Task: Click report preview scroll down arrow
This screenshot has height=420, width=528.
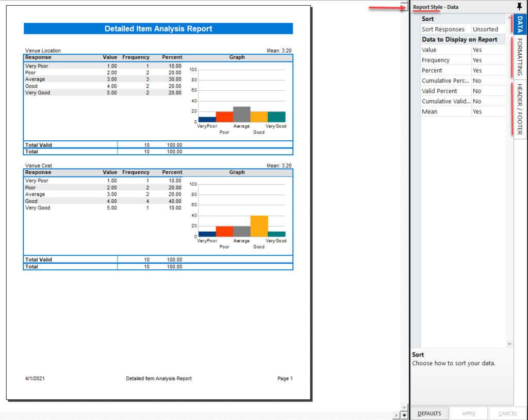Action: 404,408
